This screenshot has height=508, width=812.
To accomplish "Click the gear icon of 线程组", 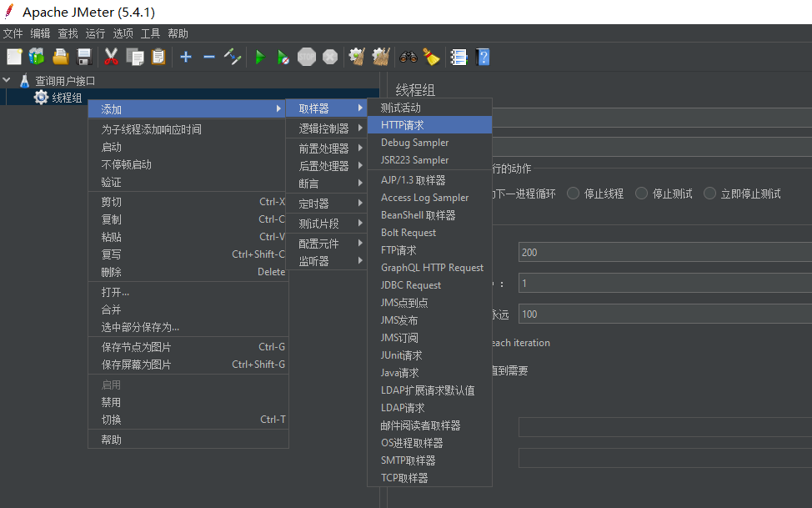I will (x=41, y=97).
